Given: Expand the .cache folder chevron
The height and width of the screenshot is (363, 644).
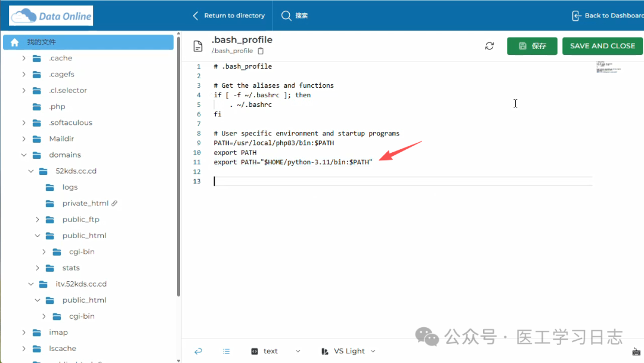Looking at the screenshot, I should click(24, 59).
